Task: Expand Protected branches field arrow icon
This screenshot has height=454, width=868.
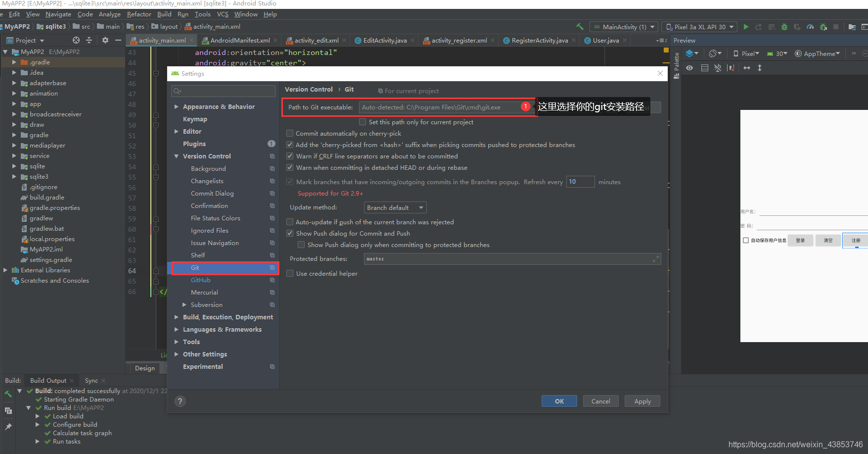Action: point(656,259)
